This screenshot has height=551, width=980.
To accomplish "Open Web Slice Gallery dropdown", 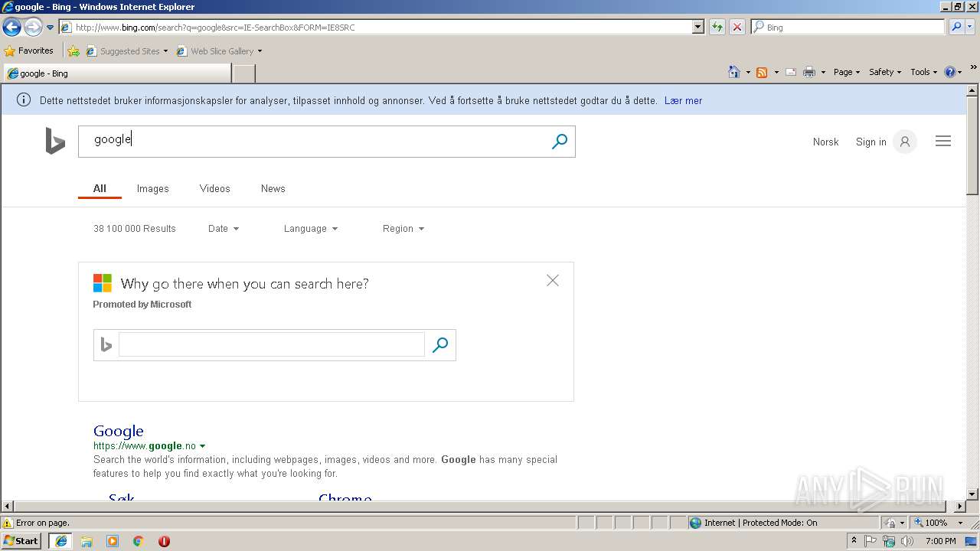I will (219, 51).
